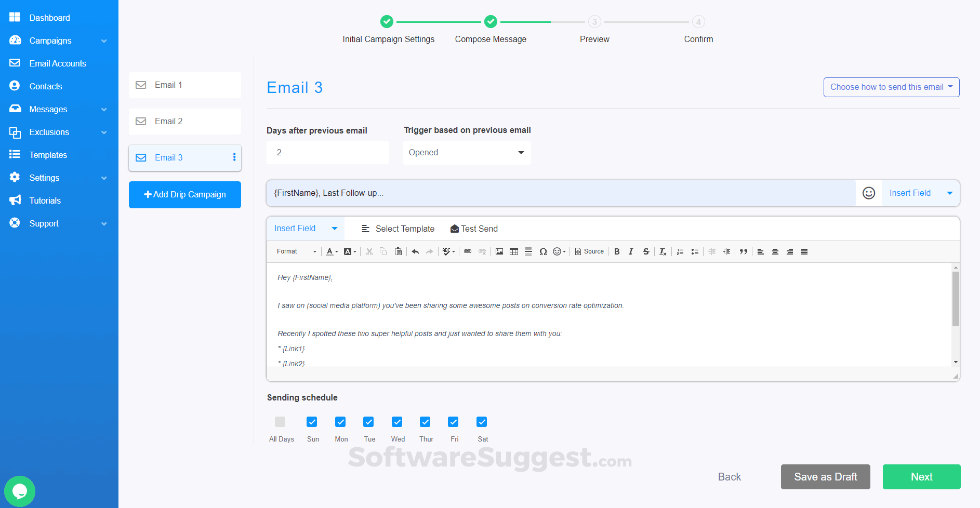Edit the 'Days after previous email' value
The height and width of the screenshot is (508, 980).
tap(327, 152)
